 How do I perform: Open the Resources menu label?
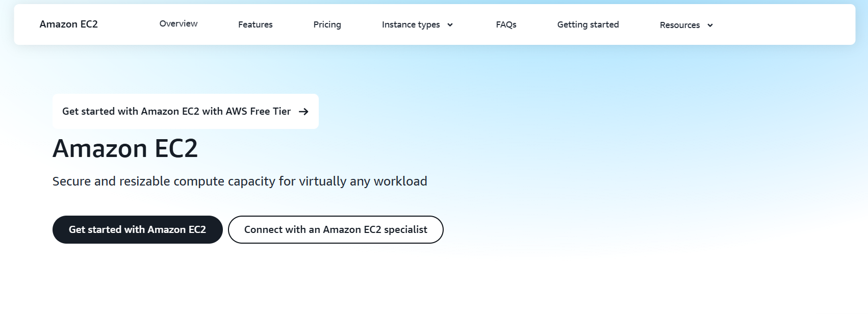(x=679, y=25)
